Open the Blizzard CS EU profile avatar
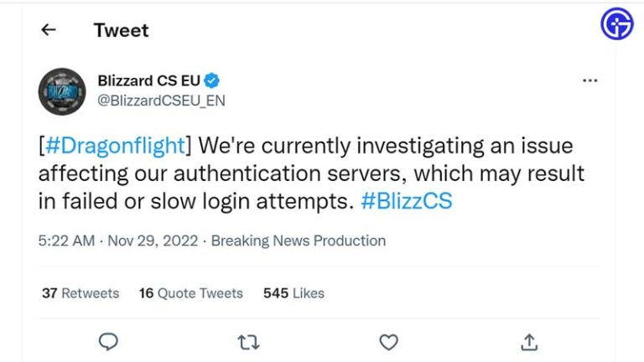This screenshot has height=362, width=644. (62, 91)
